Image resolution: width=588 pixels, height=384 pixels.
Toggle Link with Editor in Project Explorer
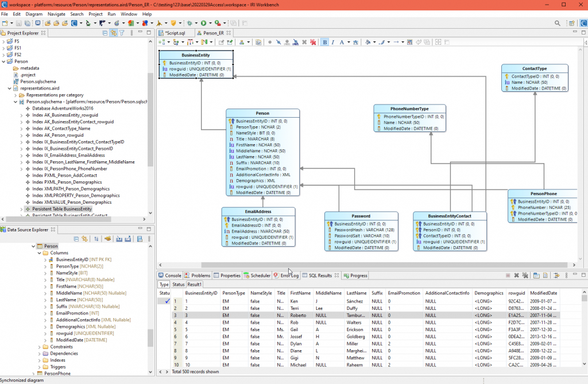pyautogui.click(x=113, y=33)
